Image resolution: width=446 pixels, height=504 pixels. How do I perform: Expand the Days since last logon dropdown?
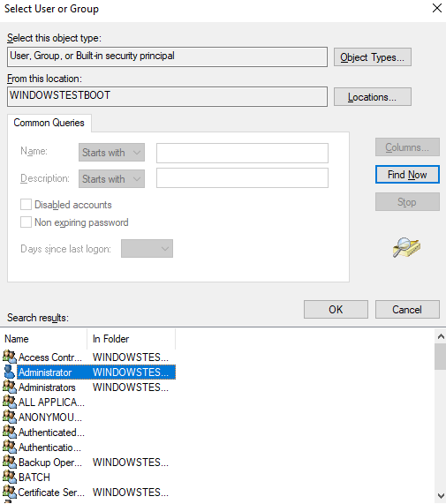point(147,248)
